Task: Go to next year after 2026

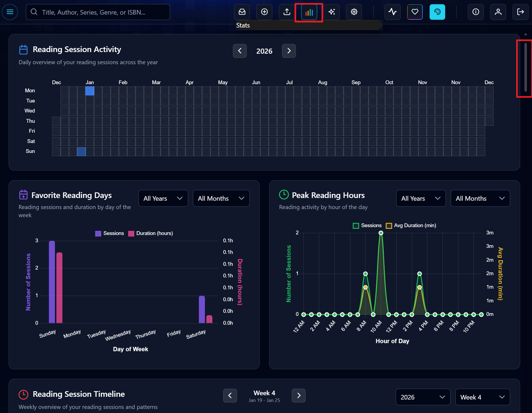Action: tap(289, 51)
